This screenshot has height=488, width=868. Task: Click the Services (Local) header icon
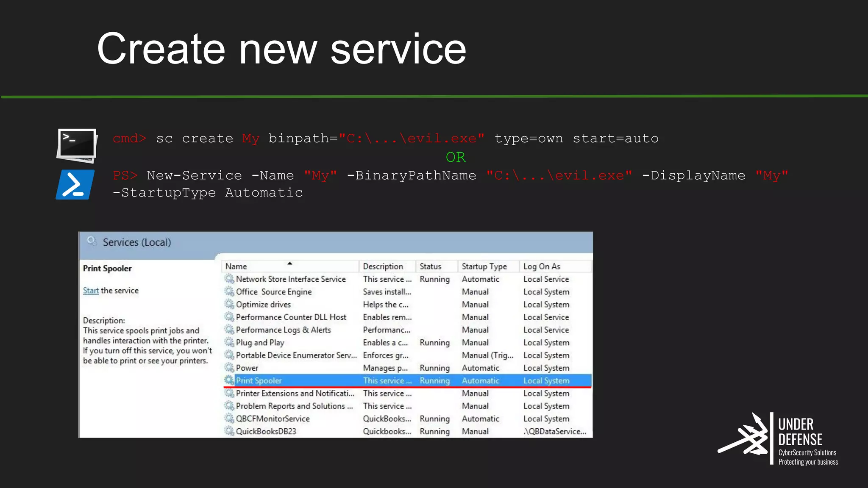(x=92, y=242)
